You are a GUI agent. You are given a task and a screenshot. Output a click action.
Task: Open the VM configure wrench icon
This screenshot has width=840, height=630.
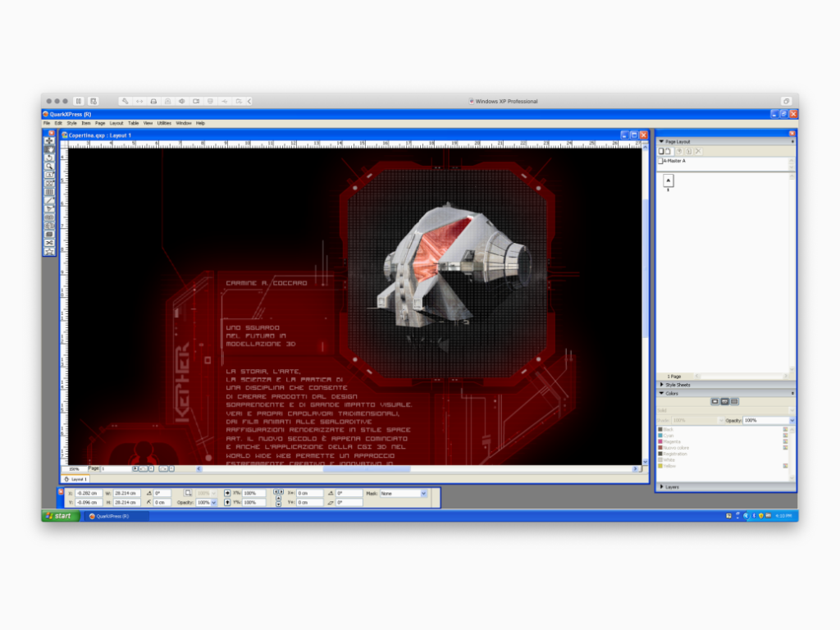point(125,101)
